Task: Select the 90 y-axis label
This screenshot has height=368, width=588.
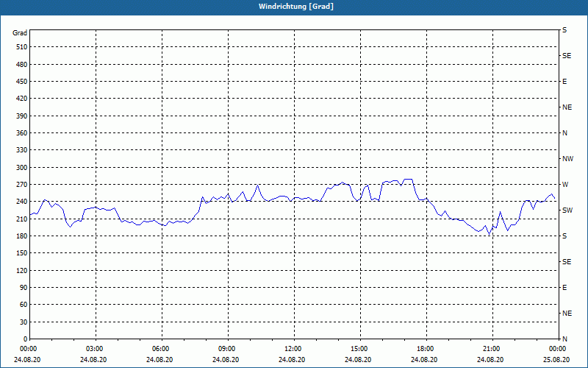Action: 24,288
